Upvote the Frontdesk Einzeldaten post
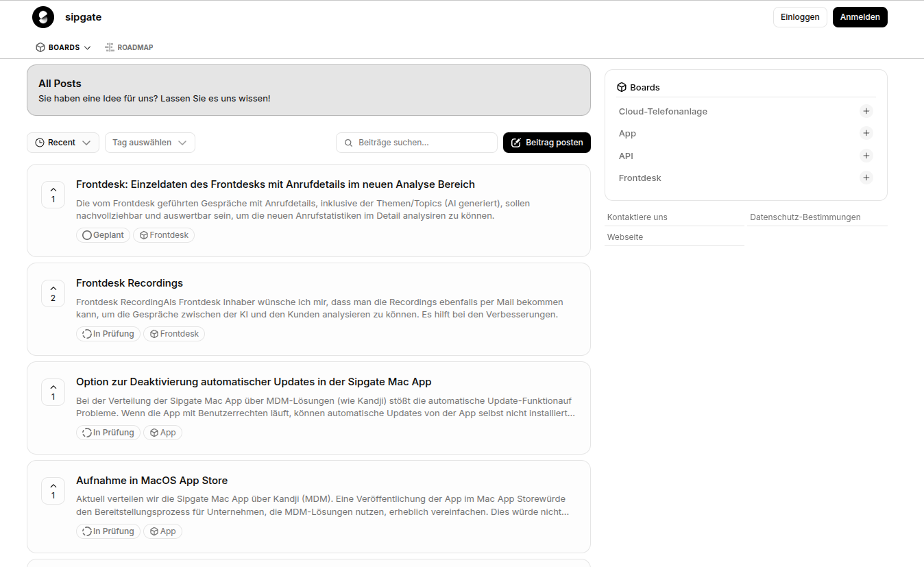Image resolution: width=924 pixels, height=567 pixels. pos(53,194)
